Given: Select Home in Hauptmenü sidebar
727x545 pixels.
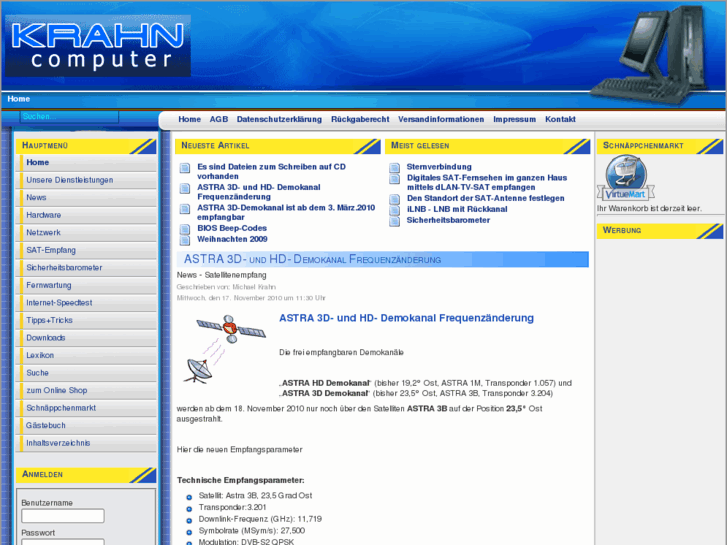Looking at the screenshot, I should pyautogui.click(x=87, y=163).
